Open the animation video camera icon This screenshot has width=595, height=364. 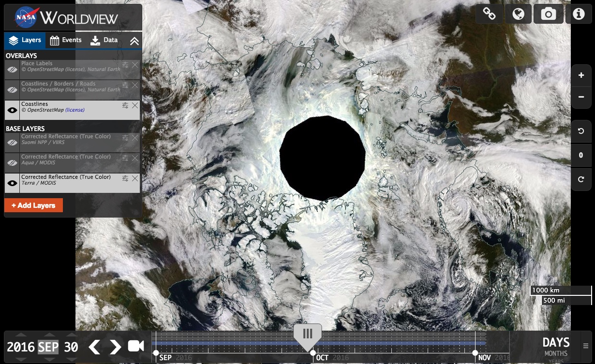coord(136,346)
